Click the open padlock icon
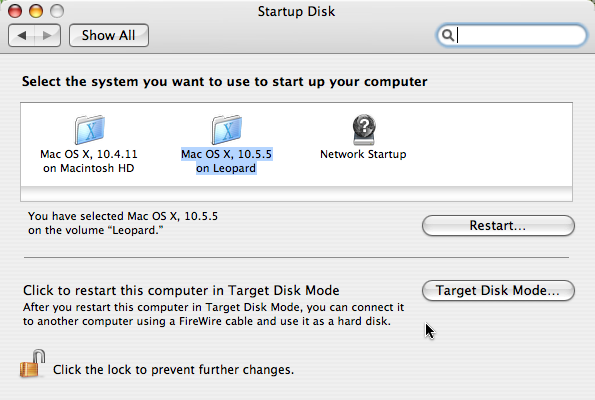595x400 pixels. (x=32, y=364)
